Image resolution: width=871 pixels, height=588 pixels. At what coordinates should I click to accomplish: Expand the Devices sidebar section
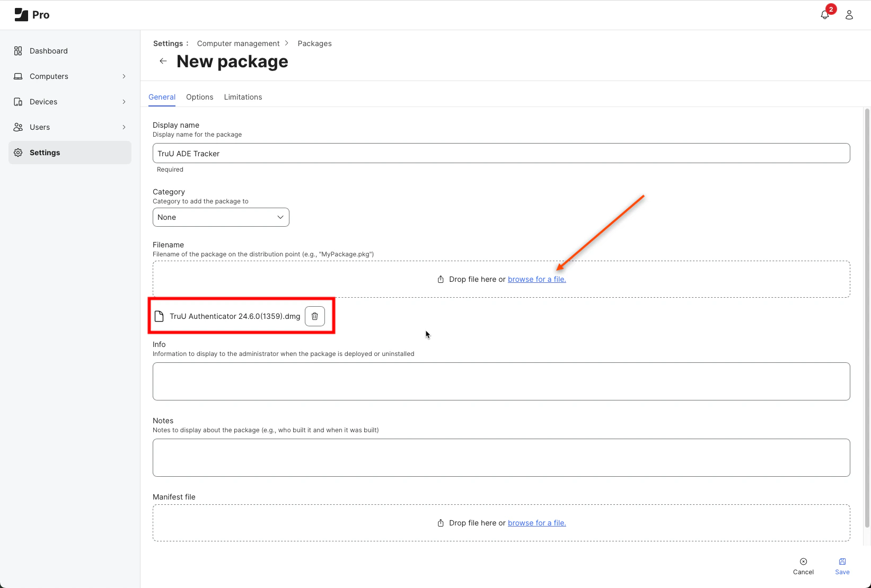pyautogui.click(x=124, y=102)
